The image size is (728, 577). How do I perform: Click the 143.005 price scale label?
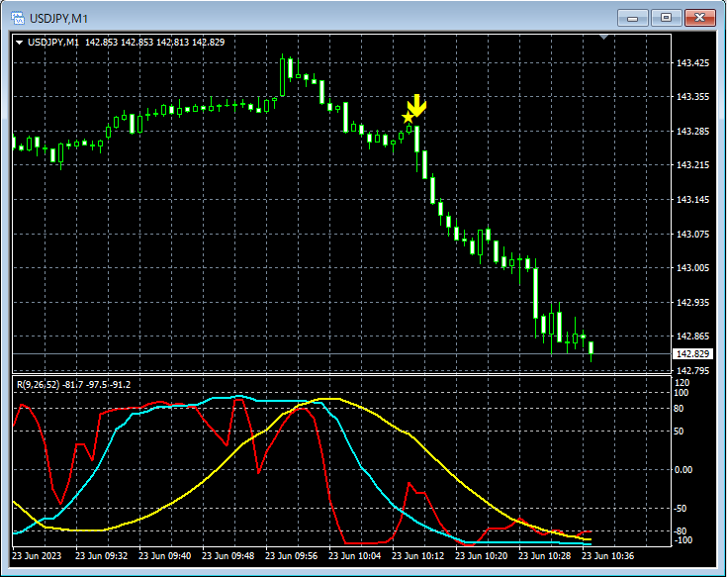pos(692,268)
